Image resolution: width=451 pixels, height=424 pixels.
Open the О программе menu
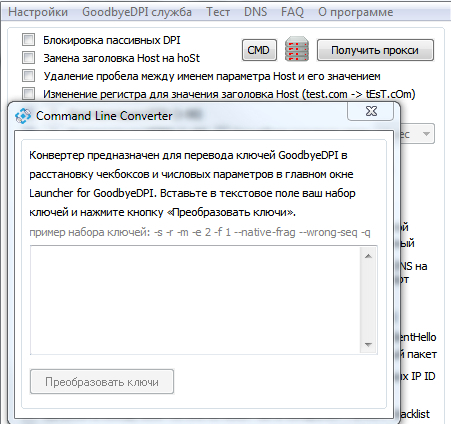tap(355, 12)
